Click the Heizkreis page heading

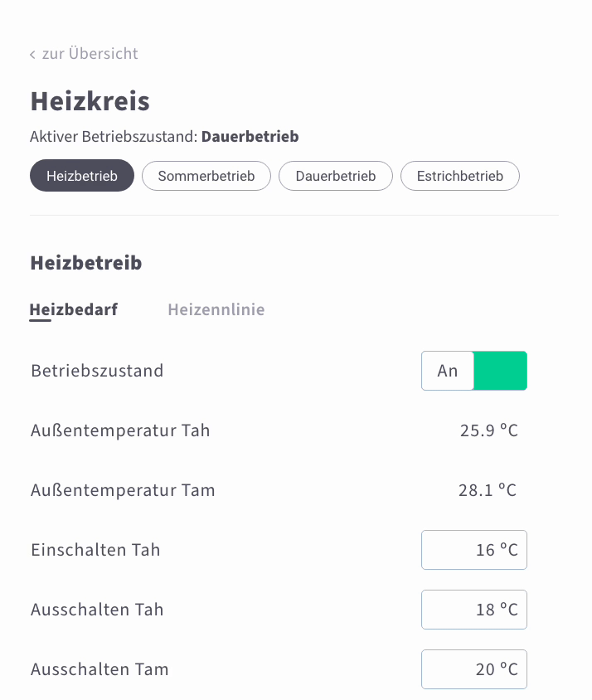point(90,101)
